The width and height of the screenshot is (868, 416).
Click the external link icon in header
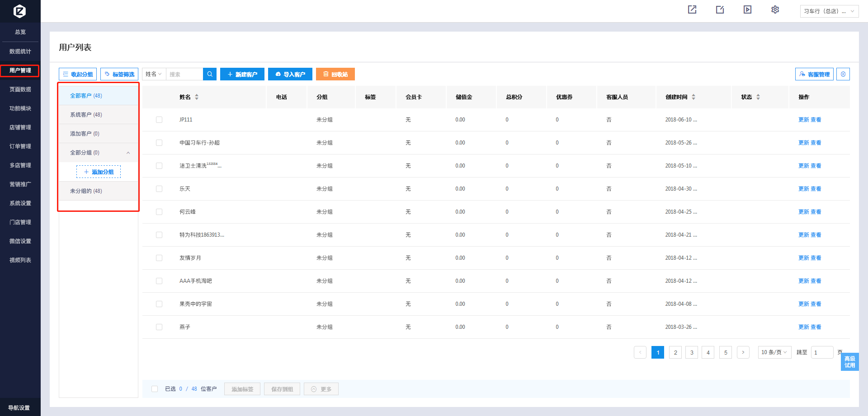click(x=692, y=9)
